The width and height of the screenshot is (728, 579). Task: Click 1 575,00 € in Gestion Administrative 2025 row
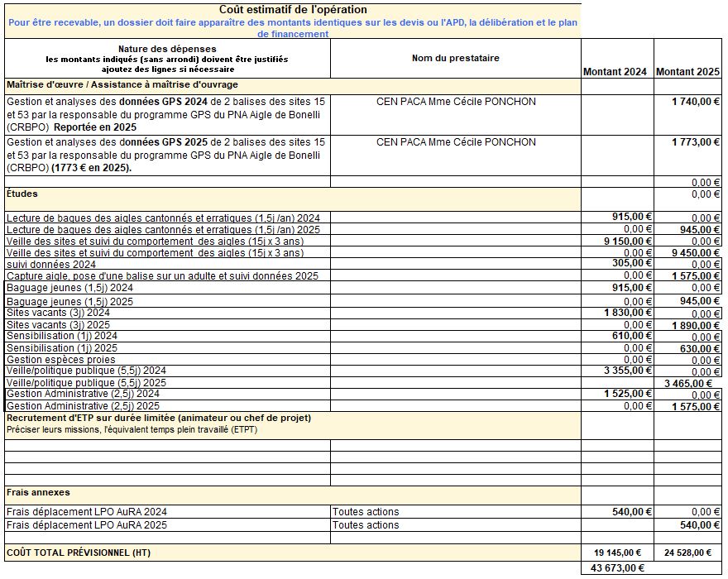[696, 406]
